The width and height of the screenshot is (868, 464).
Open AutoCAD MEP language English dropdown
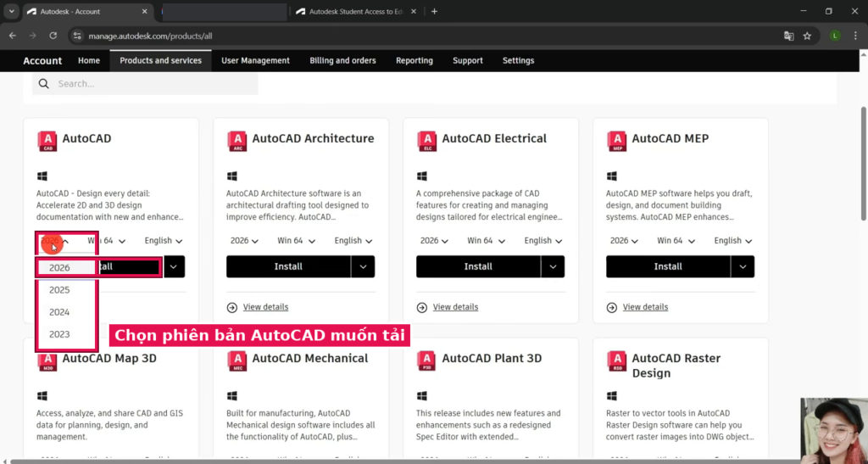click(733, 241)
